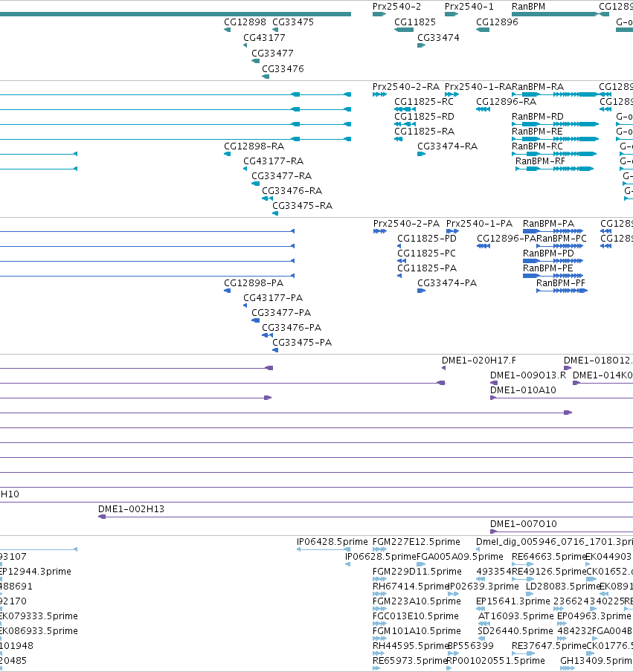Click the CG33476 gene label
The image size is (633, 672).
(x=283, y=68)
